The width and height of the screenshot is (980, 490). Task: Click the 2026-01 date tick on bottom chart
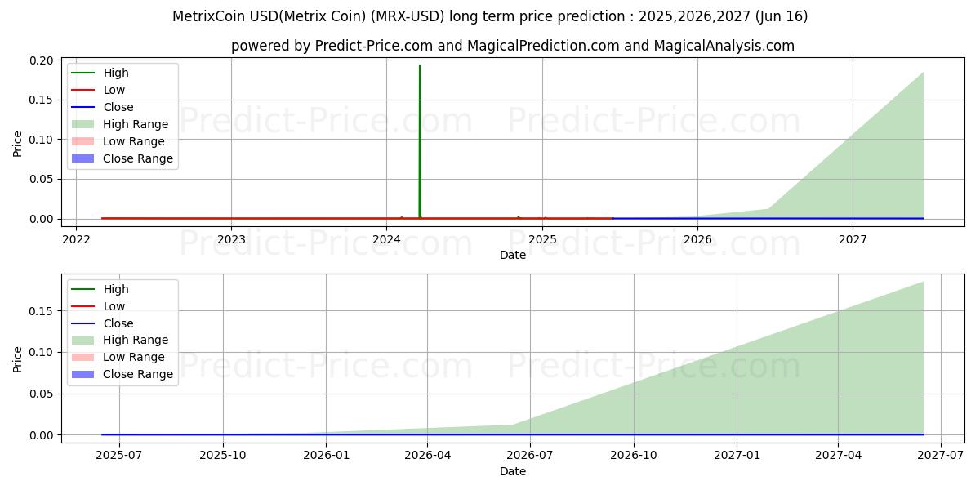pyautogui.click(x=326, y=456)
